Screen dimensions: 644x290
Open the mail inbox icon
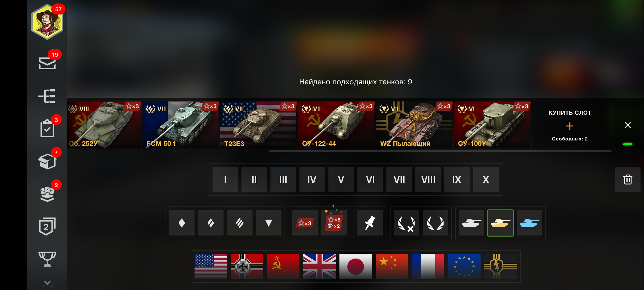[47, 63]
